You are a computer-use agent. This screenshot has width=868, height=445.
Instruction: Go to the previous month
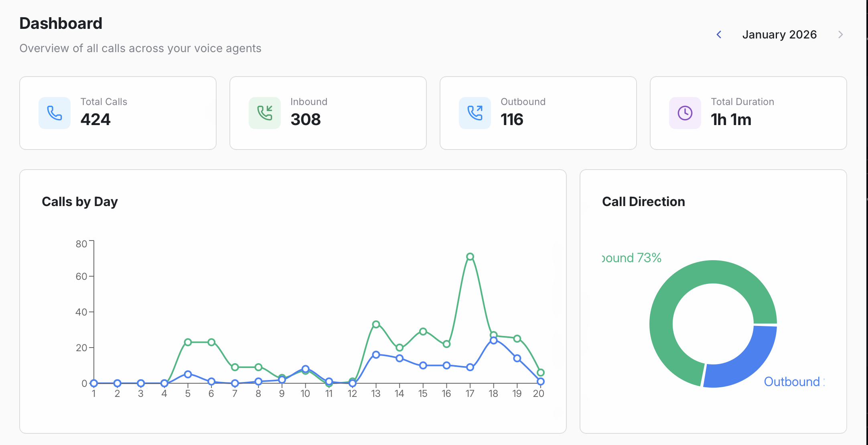coord(719,35)
